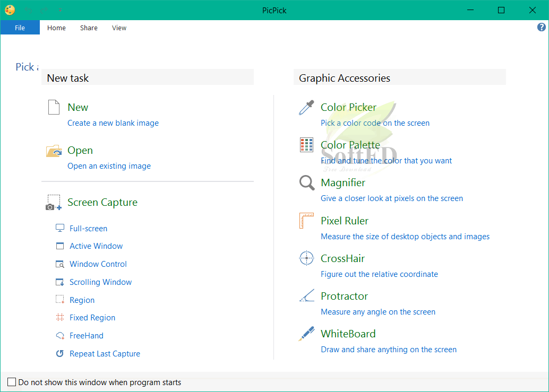Screen dimensions: 549x392
Task: Click the PicPick palette logo in title bar
Action: (x=10, y=10)
